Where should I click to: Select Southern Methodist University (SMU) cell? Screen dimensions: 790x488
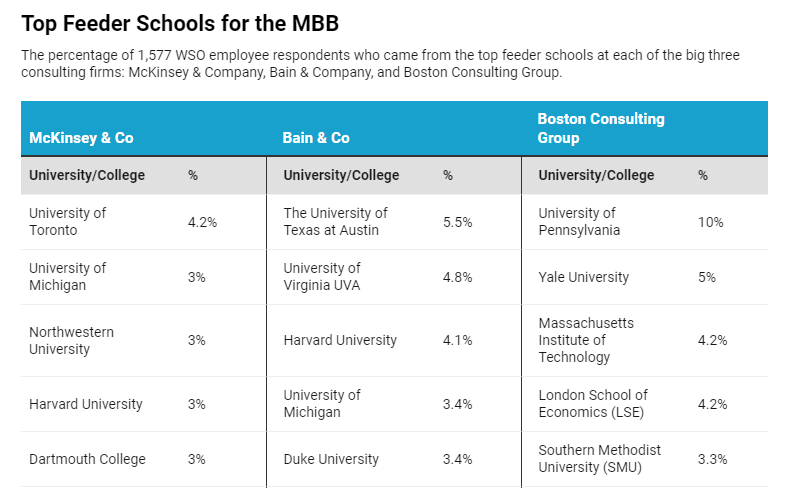click(x=599, y=459)
